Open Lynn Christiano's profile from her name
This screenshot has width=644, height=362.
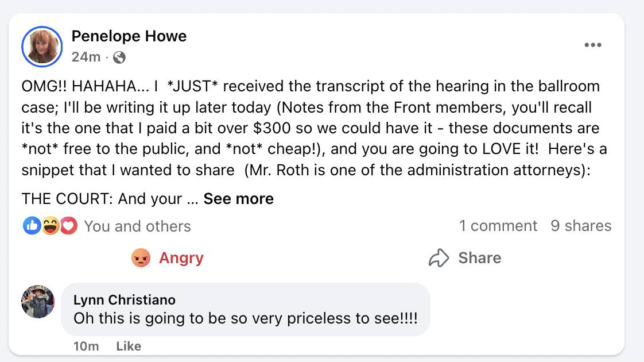125,299
